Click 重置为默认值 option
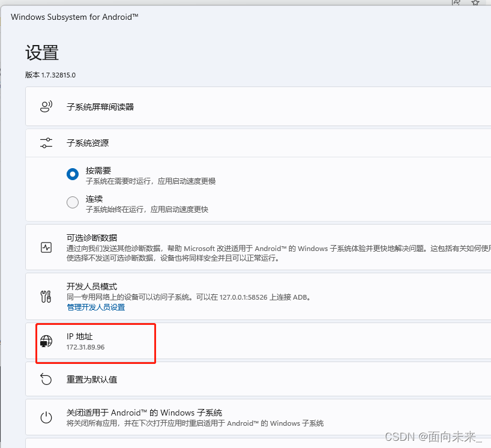 click(x=92, y=380)
